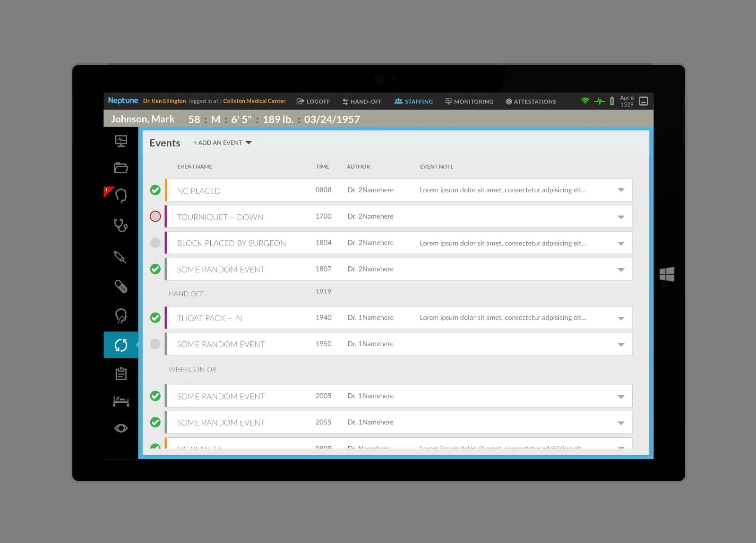Click the Dr. Ken Ellington user link
The height and width of the screenshot is (543, 756).
coord(164,101)
